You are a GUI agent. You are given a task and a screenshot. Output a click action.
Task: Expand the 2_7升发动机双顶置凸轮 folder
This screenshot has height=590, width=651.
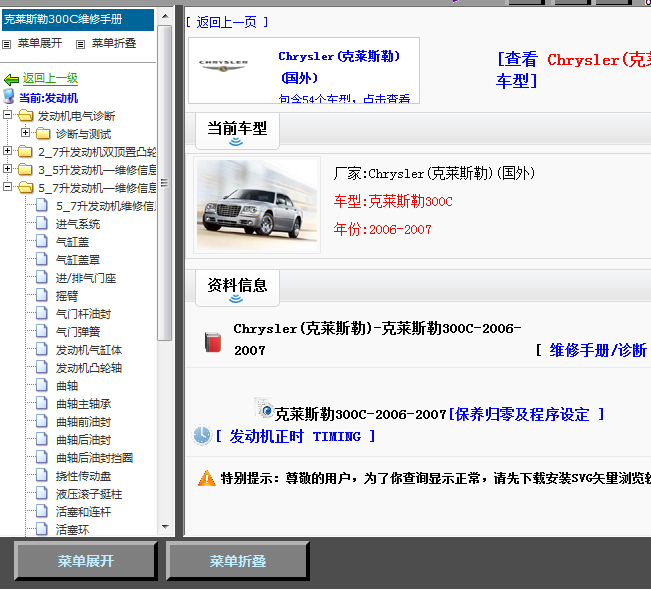pyautogui.click(x=7, y=150)
